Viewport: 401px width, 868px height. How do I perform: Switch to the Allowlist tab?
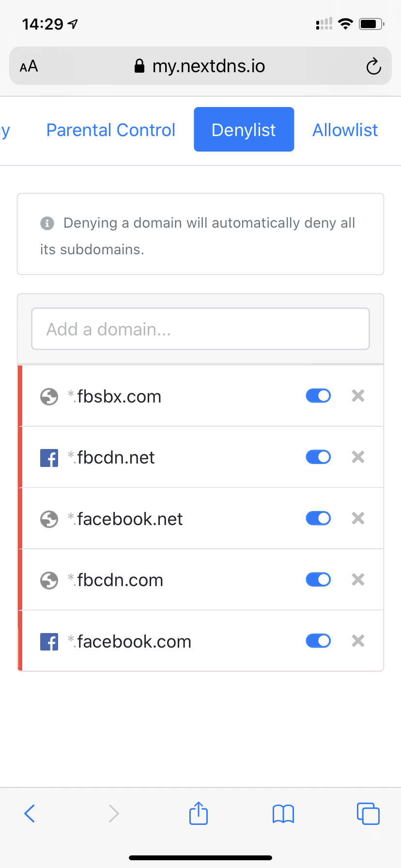point(345,130)
